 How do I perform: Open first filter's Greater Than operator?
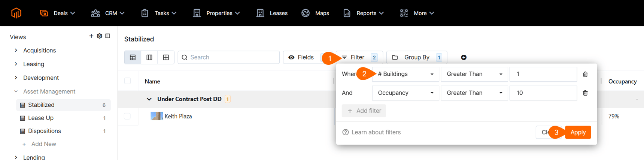(x=474, y=74)
